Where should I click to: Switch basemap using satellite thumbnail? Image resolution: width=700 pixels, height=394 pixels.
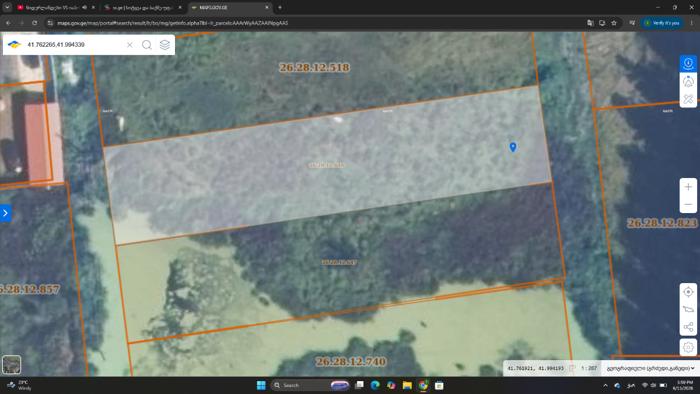click(11, 365)
